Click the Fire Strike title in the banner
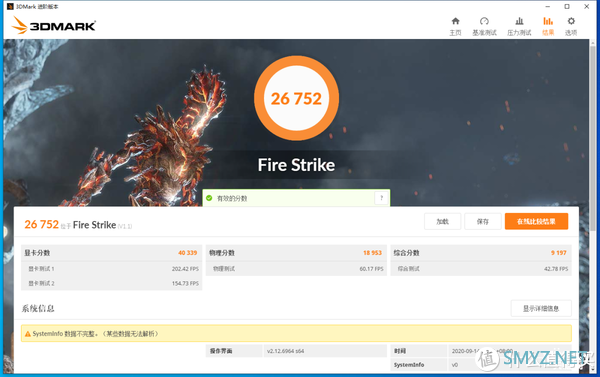 [296, 165]
